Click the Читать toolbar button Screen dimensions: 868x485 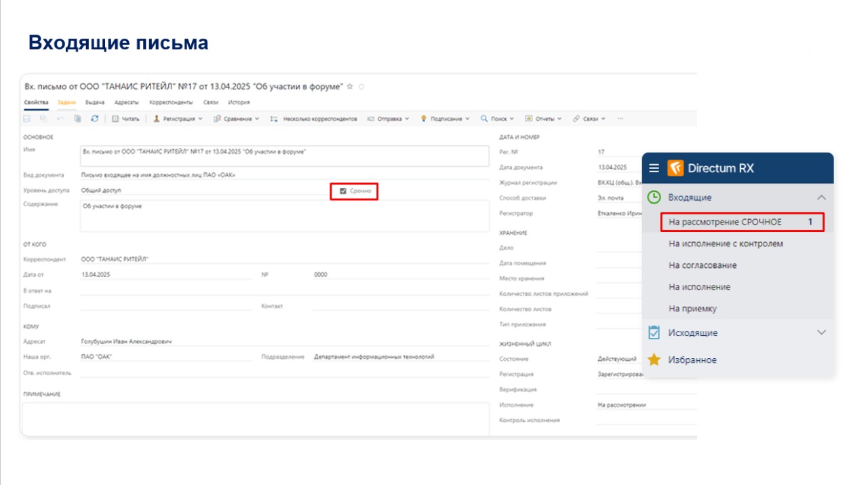click(125, 119)
